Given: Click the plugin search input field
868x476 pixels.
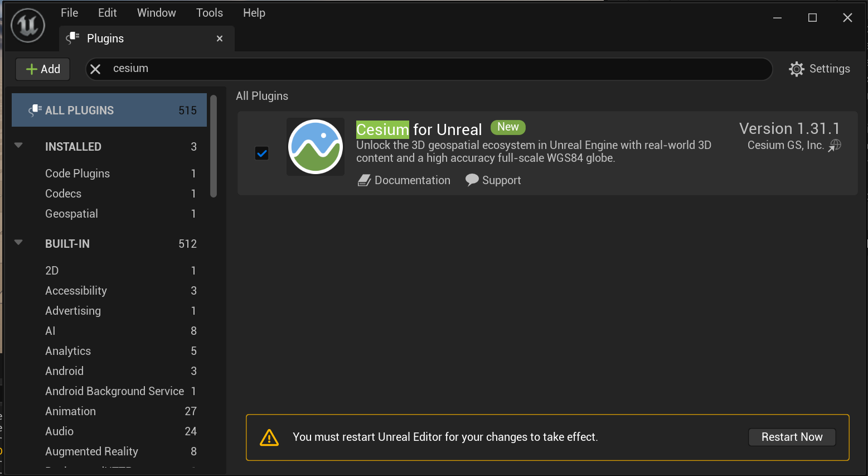Looking at the screenshot, I should coord(429,69).
